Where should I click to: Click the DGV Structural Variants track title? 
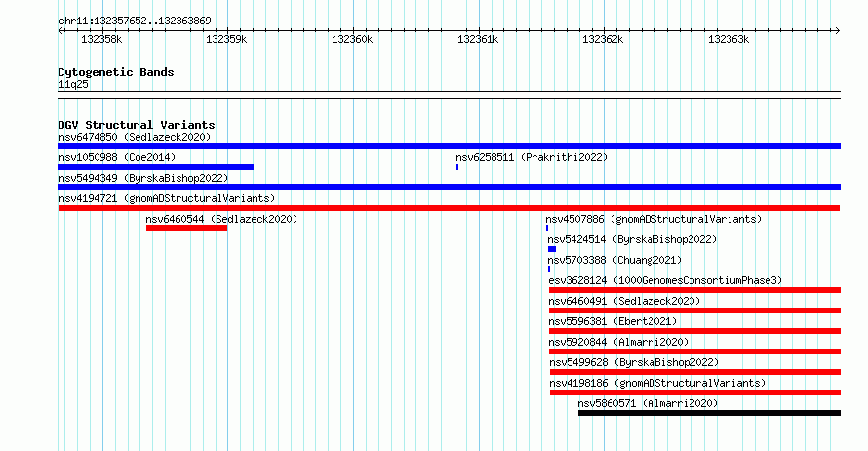pyautogui.click(x=137, y=125)
